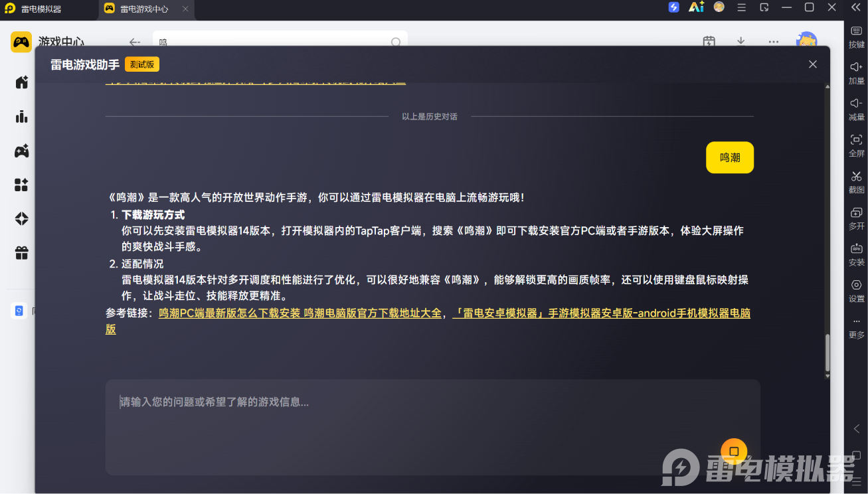Collapse the right sidebar with double chevron
868x494 pixels.
[856, 7]
